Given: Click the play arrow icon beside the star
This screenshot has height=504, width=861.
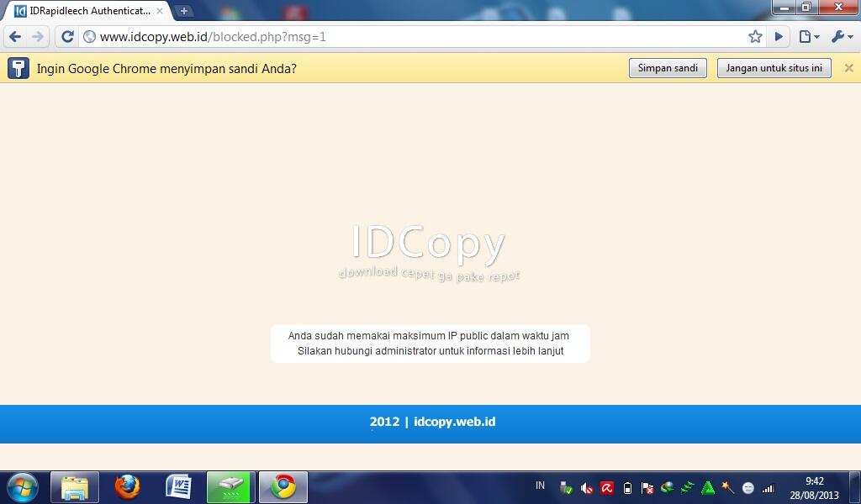Looking at the screenshot, I should coord(779,37).
